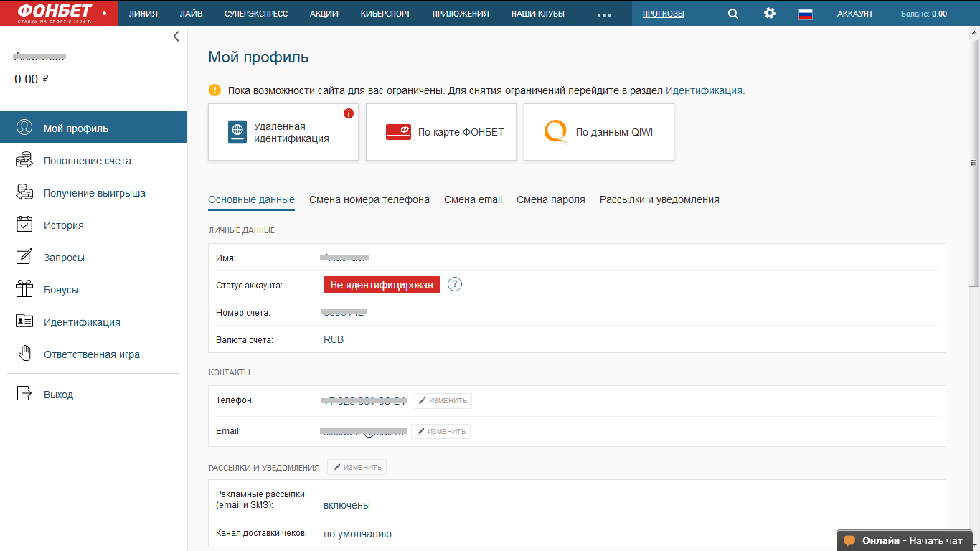Open settings gear icon in header
Viewport: 980px width, 551px height.
770,13
